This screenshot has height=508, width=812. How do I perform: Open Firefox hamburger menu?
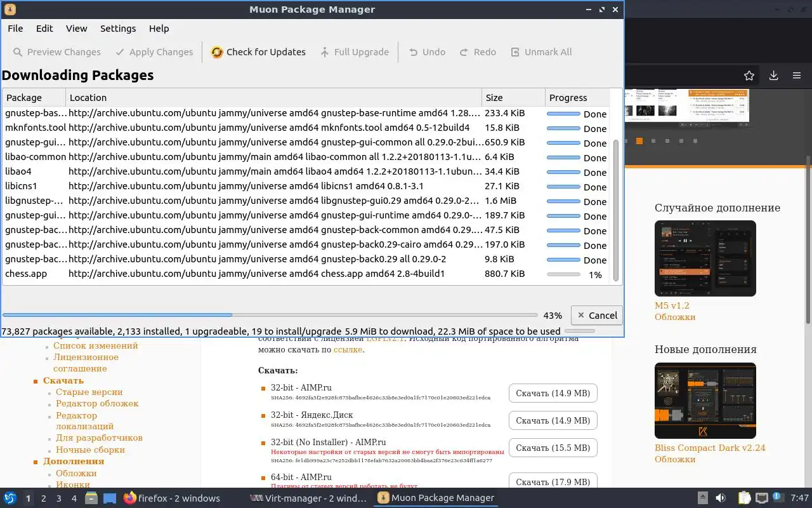point(797,76)
